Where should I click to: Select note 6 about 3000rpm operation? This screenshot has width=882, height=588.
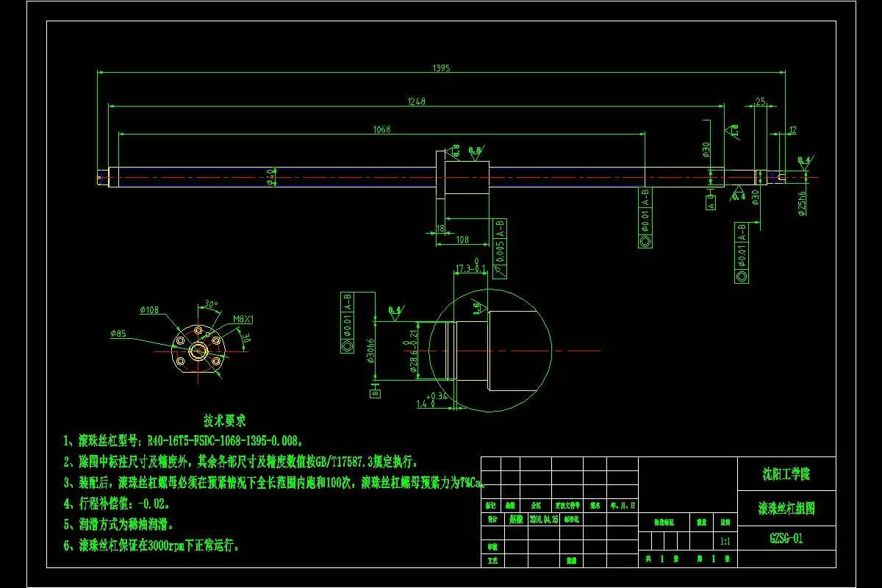(x=152, y=545)
